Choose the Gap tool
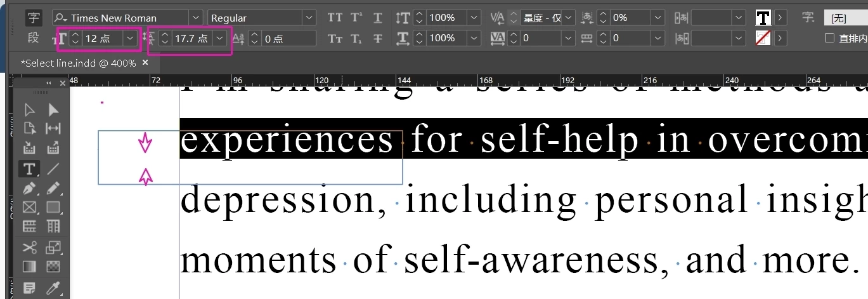868x299 pixels. tap(53, 129)
